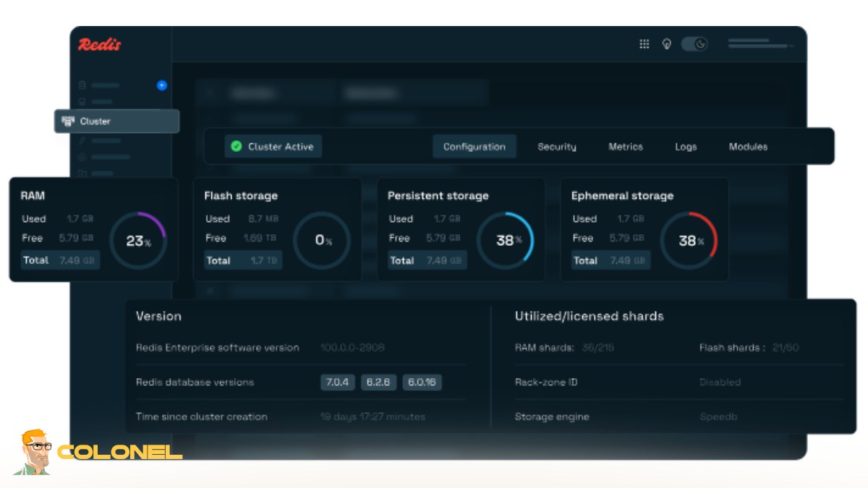Click the lightbulb tips icon
This screenshot has height=488, width=868.
(666, 43)
